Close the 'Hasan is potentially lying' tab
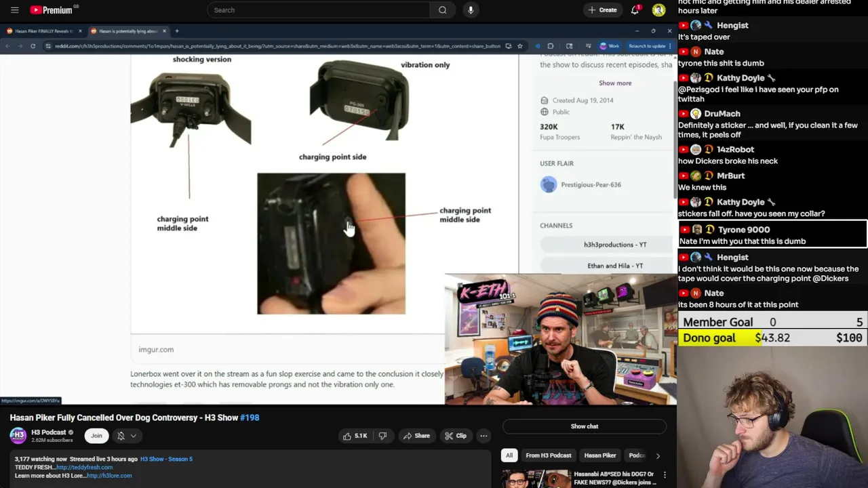The width and height of the screenshot is (868, 488). click(x=164, y=31)
